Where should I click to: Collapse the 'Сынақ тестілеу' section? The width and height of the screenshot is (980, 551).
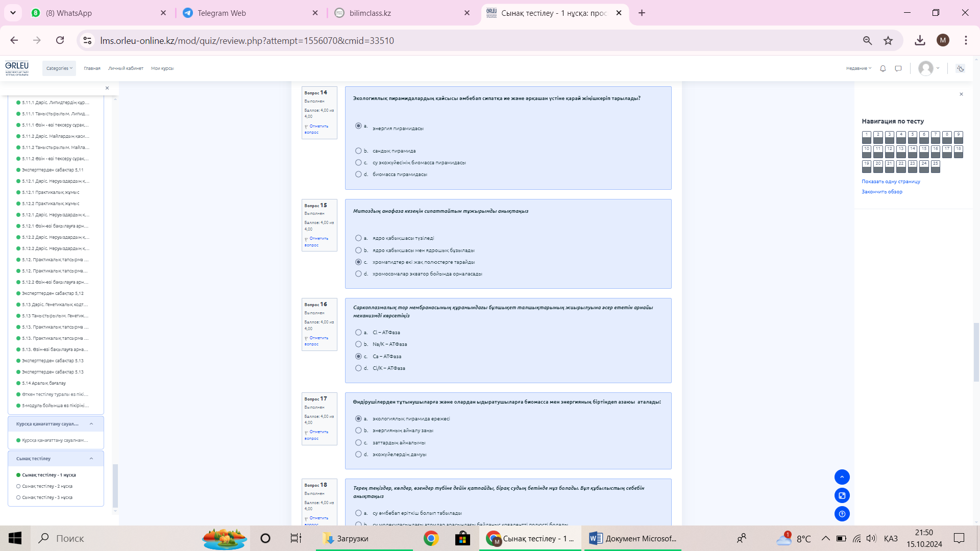pos(91,459)
